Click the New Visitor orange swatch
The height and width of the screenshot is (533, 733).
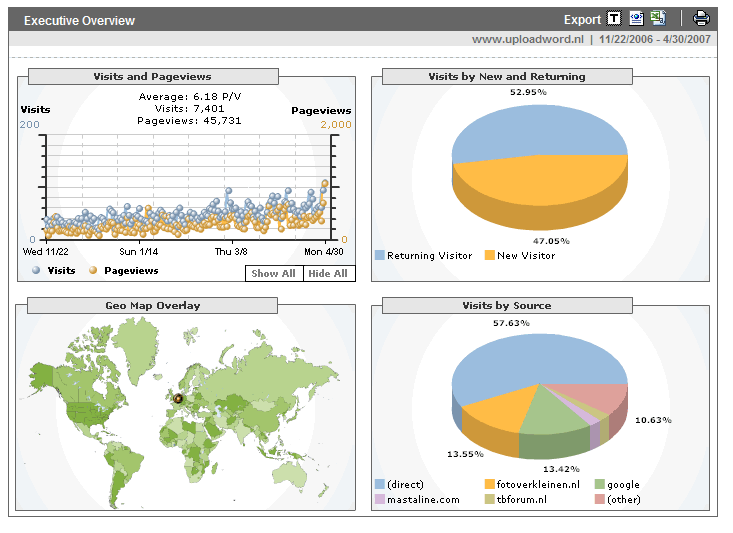(x=490, y=255)
